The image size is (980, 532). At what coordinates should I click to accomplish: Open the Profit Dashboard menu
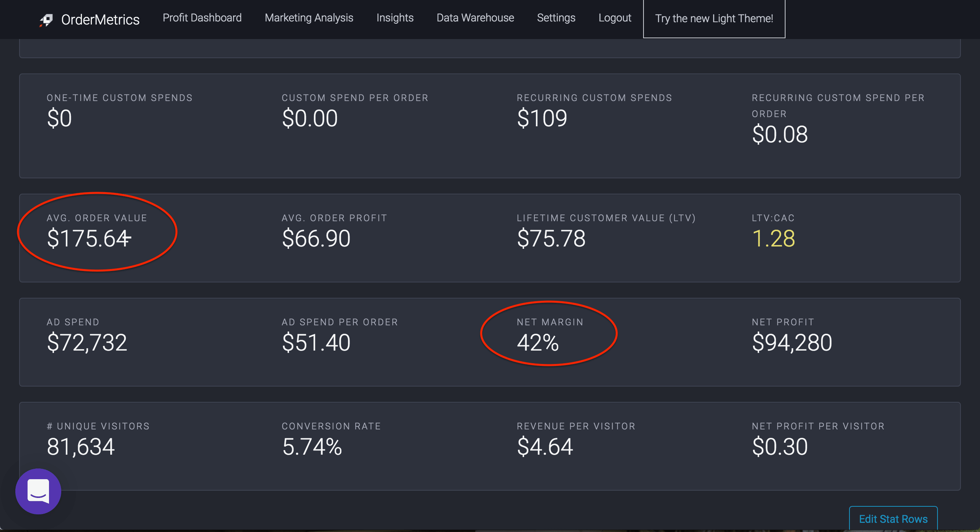tap(202, 18)
